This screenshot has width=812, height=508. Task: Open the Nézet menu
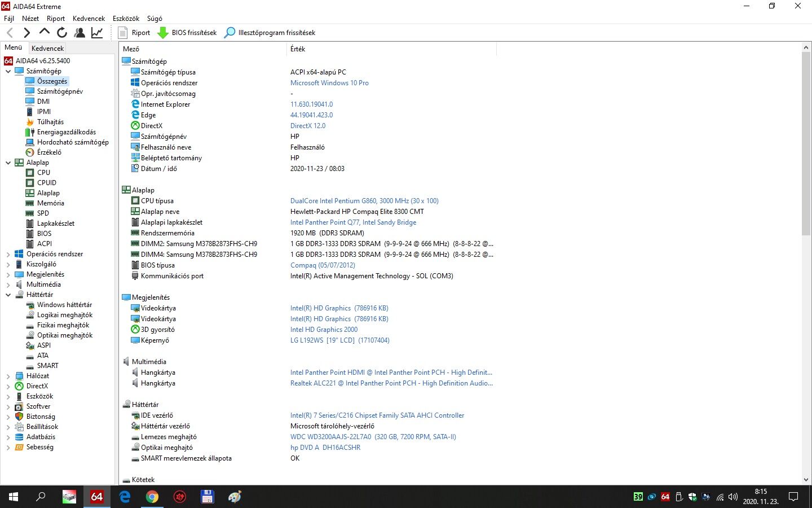click(30, 19)
